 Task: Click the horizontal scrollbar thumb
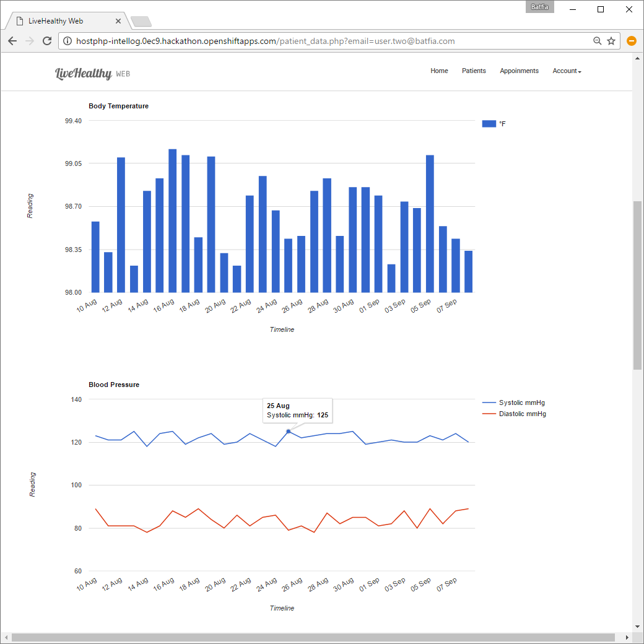(313, 637)
